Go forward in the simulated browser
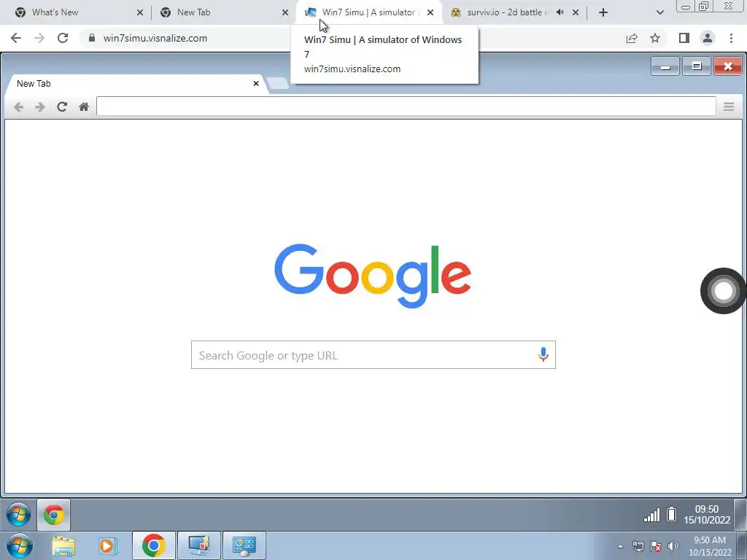The image size is (747, 560). [40, 107]
